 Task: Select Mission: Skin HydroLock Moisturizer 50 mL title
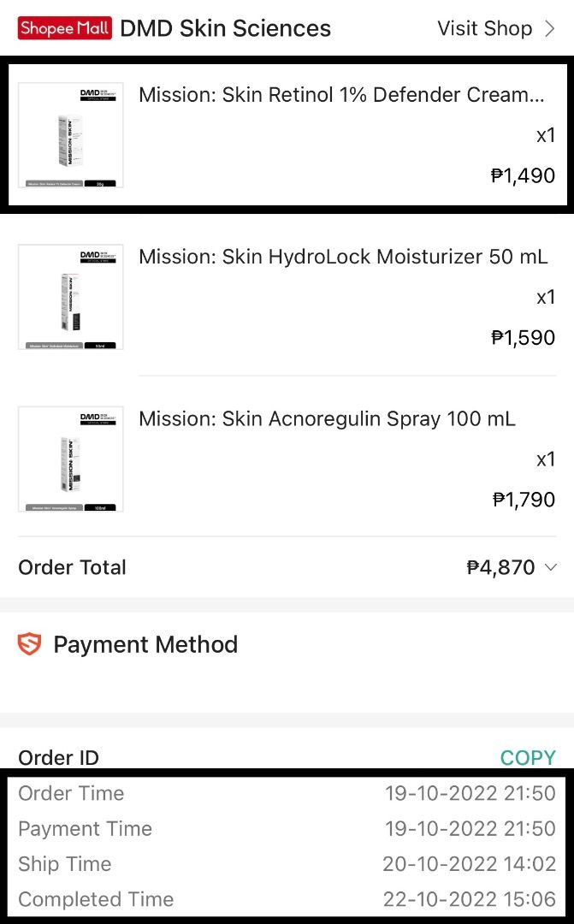(343, 257)
